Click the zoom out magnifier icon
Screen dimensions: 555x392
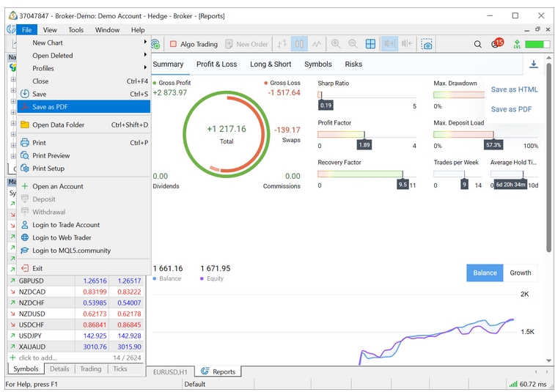click(353, 45)
